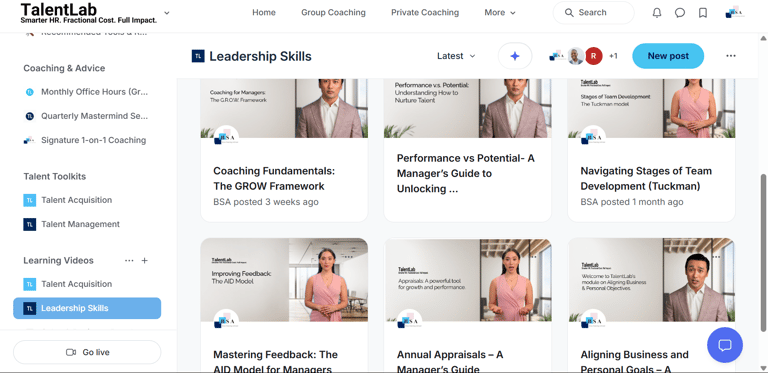This screenshot has width=768, height=373.
Task: Click the AI sparkle icon button
Action: pos(515,56)
